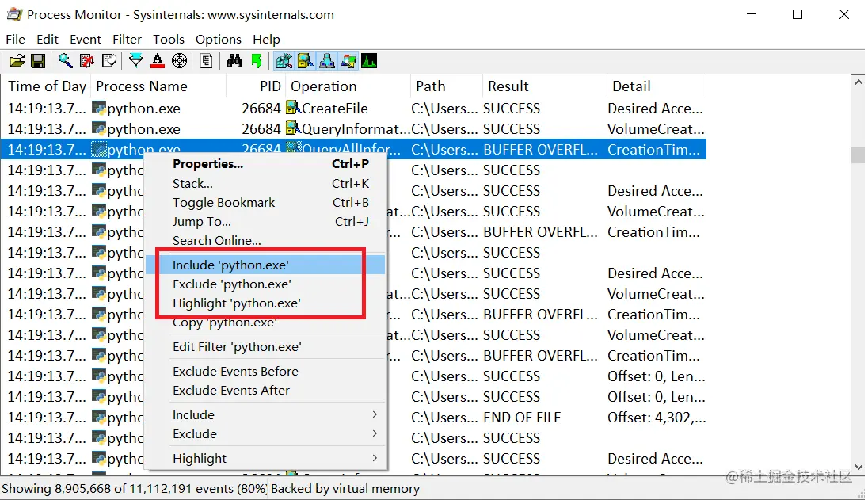Click the vertical scrollbar up arrow
Screen dimensions: 868x500
pos(858,82)
